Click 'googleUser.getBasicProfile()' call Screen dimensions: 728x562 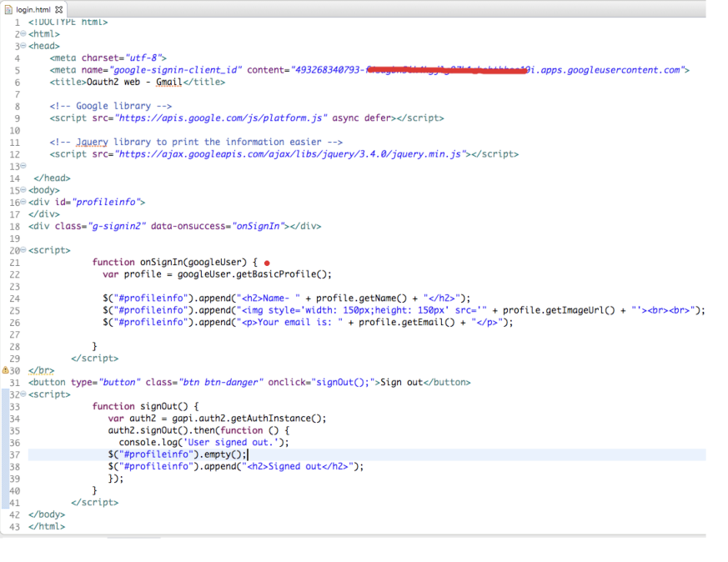[x=252, y=274]
